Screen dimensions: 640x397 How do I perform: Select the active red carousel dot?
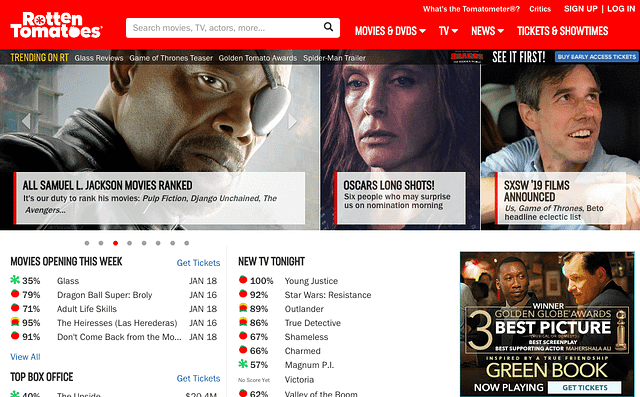coord(116,243)
